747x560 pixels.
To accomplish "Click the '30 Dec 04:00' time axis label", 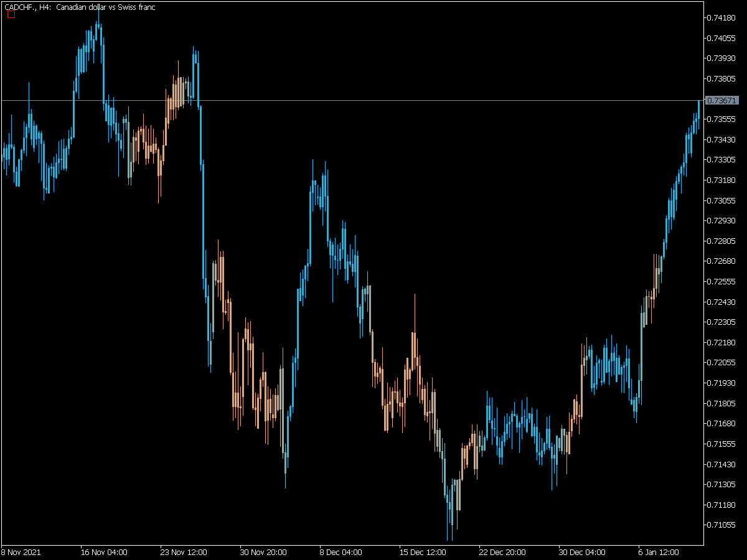I will tap(582, 553).
